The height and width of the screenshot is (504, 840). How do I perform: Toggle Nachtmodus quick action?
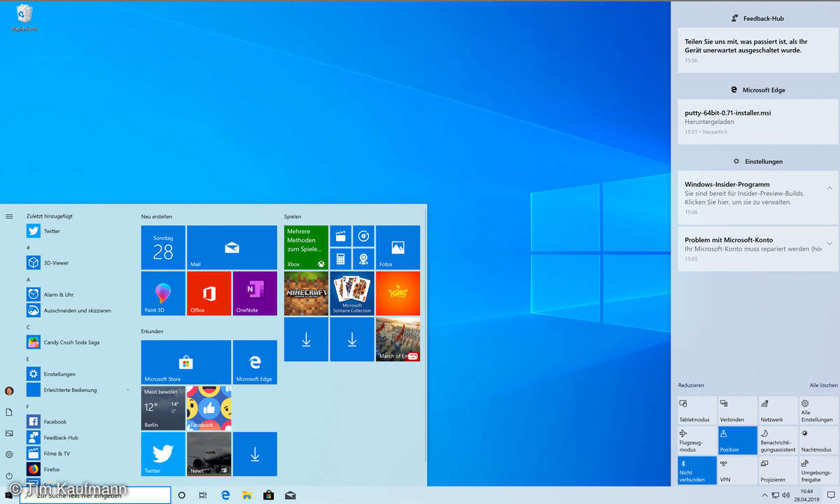tap(818, 440)
